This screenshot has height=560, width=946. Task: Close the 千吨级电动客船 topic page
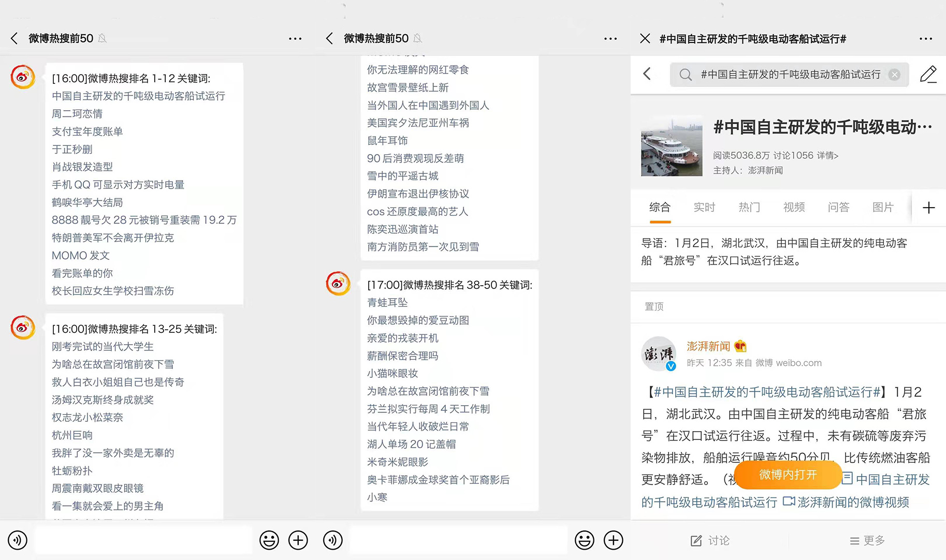(645, 39)
